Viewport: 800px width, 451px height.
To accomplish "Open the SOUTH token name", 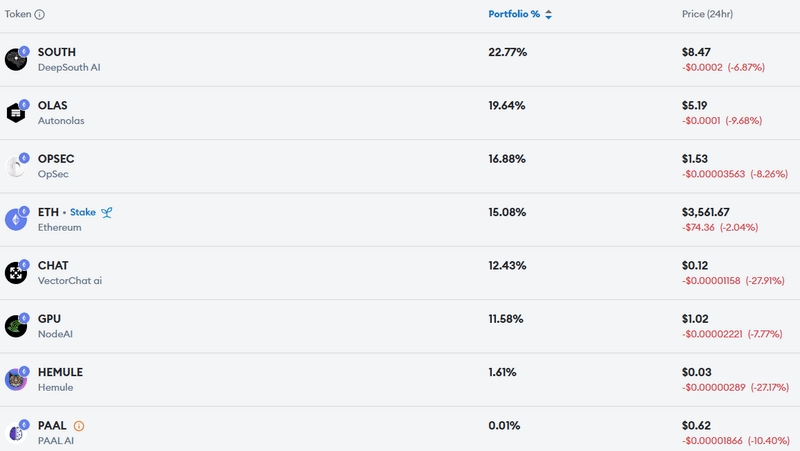I will click(x=57, y=52).
